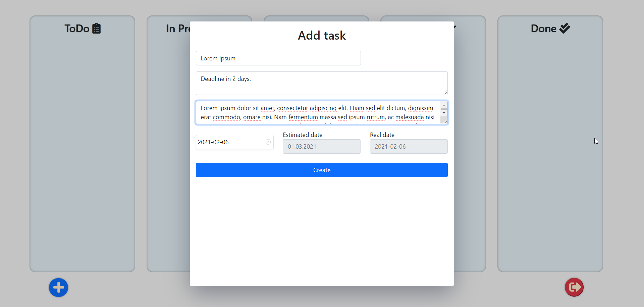
Task: Click the 'Real date' label
Action: [382, 135]
